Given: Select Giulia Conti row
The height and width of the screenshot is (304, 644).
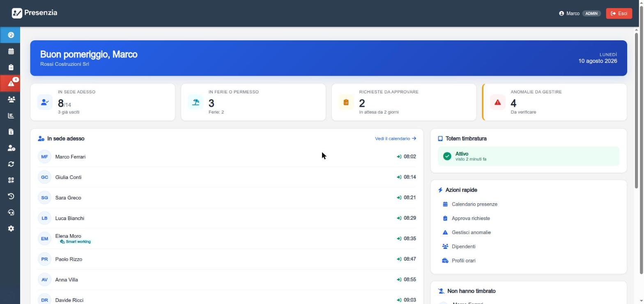Looking at the screenshot, I should 227,177.
